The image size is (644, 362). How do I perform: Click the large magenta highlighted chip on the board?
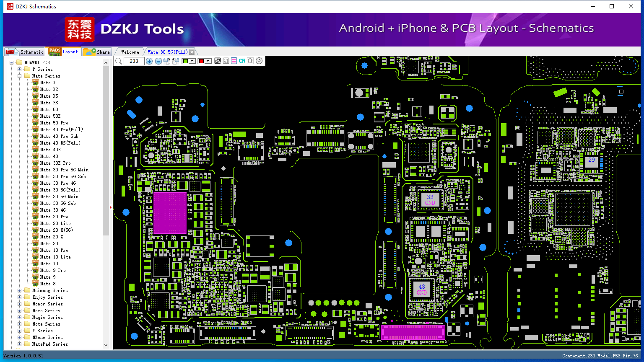170,213
